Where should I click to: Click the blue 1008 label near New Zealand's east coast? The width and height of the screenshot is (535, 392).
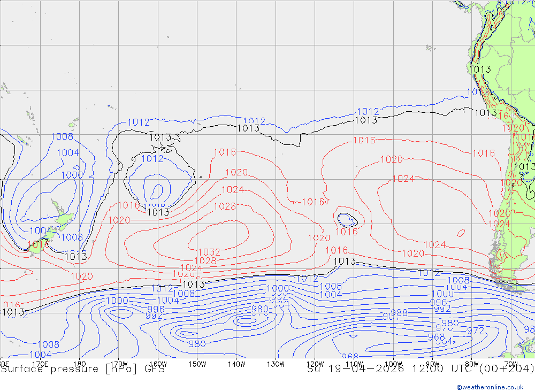[x=72, y=237]
